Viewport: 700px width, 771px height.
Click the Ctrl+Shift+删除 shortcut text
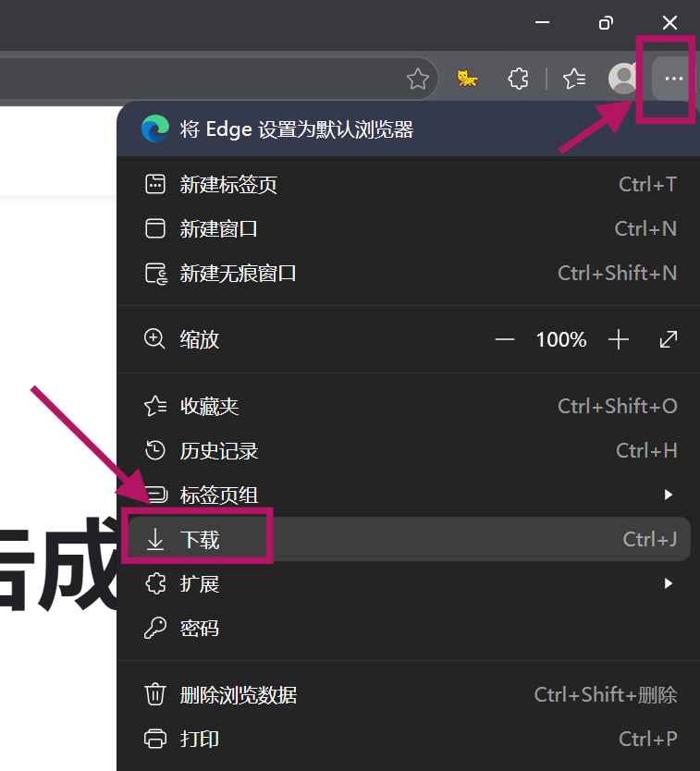pyautogui.click(x=606, y=695)
